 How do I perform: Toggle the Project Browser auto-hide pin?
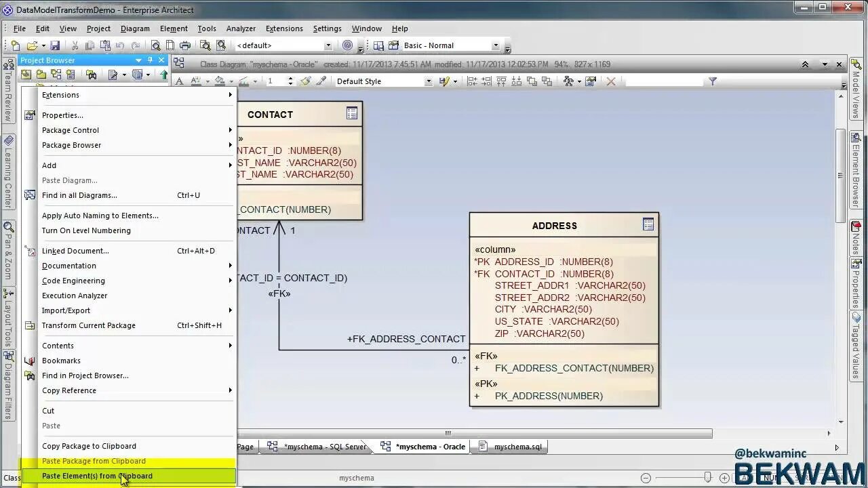point(150,60)
